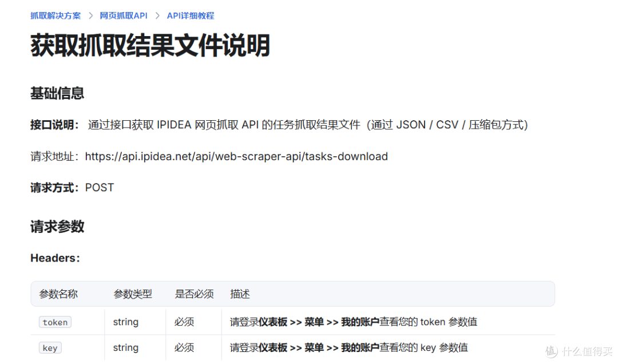Click the 请求地址 label
This screenshot has width=618, height=364.
(x=54, y=157)
